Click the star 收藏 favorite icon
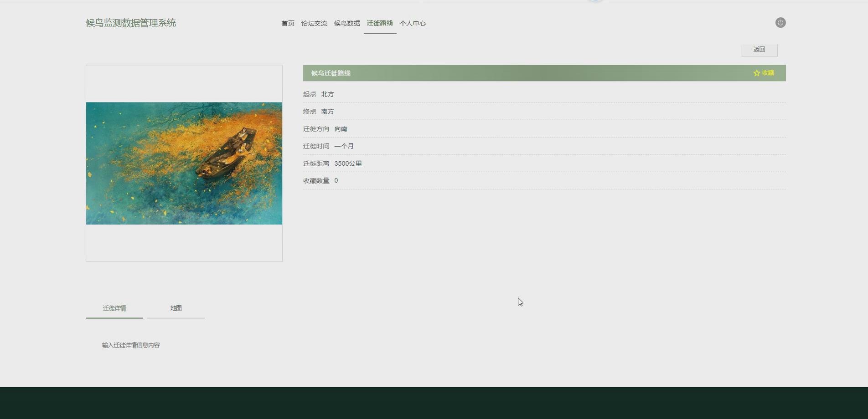The image size is (868, 419). pyautogui.click(x=757, y=73)
